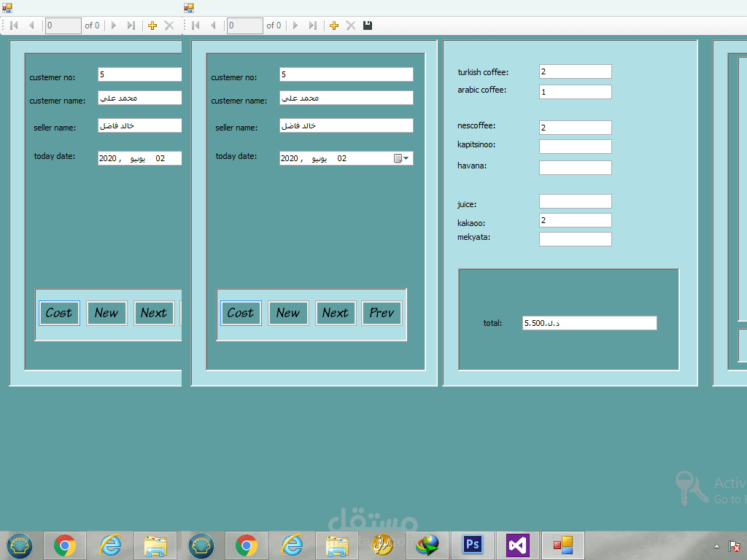The image size is (747, 560).
Task: Click today date field in left cut-off form
Action: click(x=139, y=158)
